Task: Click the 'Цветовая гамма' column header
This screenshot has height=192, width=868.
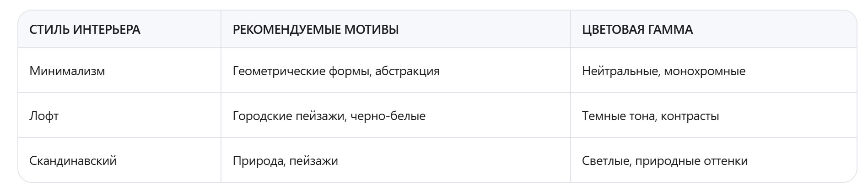Action: point(637,30)
